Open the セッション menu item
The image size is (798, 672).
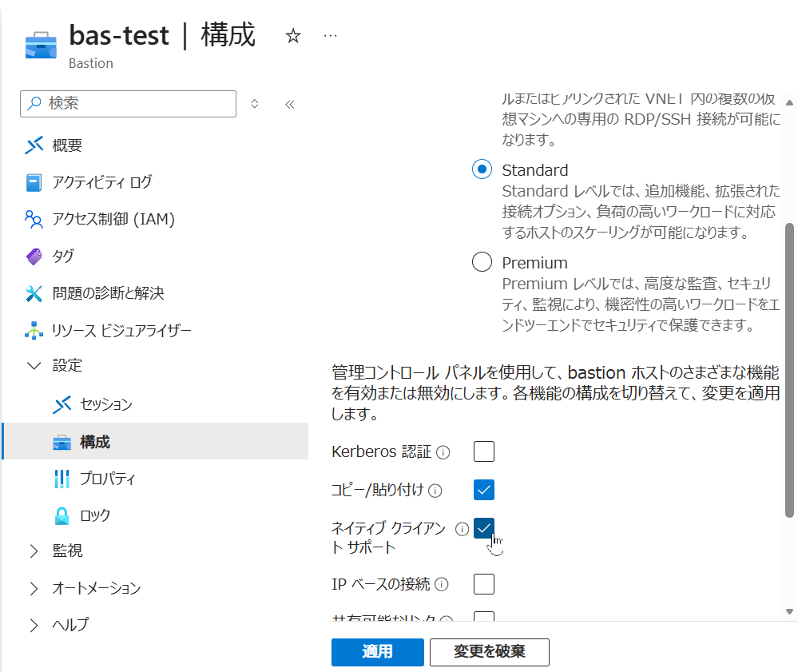click(105, 404)
